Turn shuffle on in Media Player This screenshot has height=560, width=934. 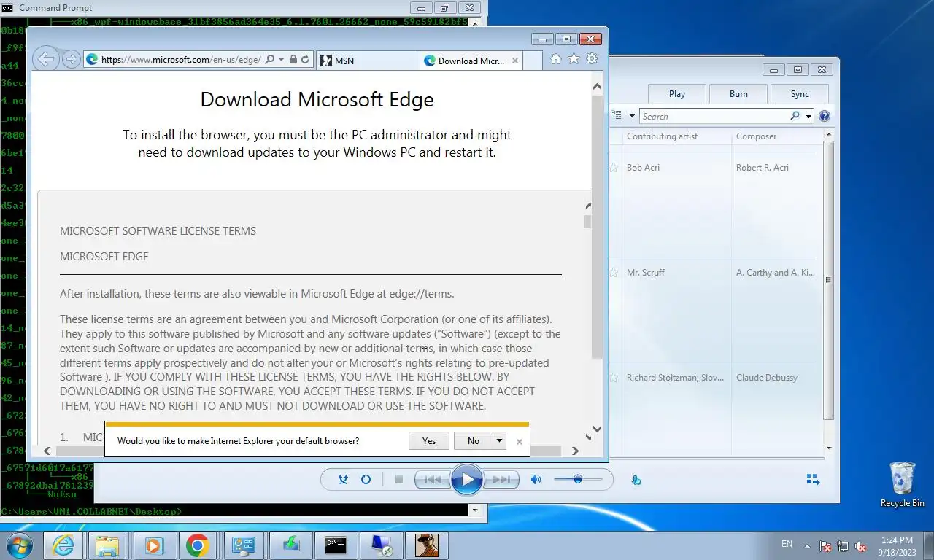point(343,480)
